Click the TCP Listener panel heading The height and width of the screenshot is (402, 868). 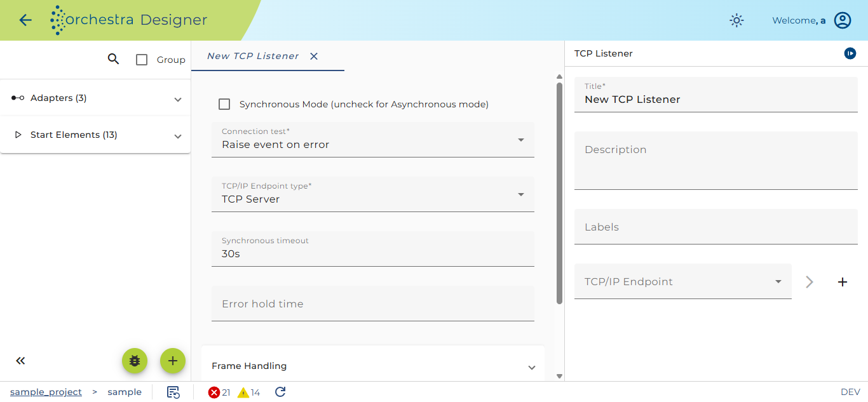tap(604, 53)
